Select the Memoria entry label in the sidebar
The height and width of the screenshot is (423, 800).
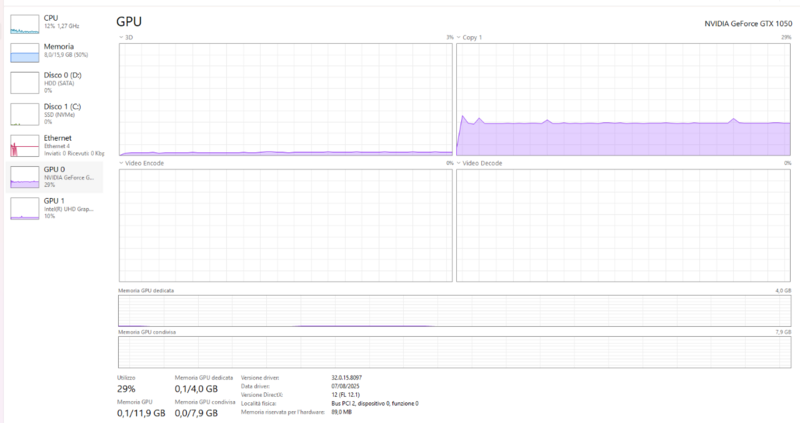click(57, 46)
